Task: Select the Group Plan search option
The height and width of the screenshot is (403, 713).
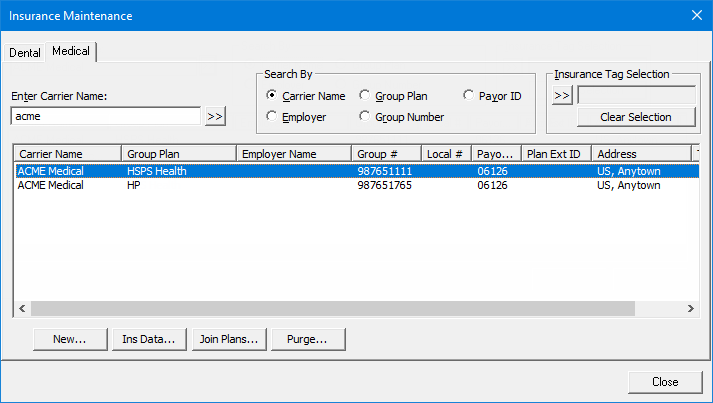Action: click(x=365, y=96)
